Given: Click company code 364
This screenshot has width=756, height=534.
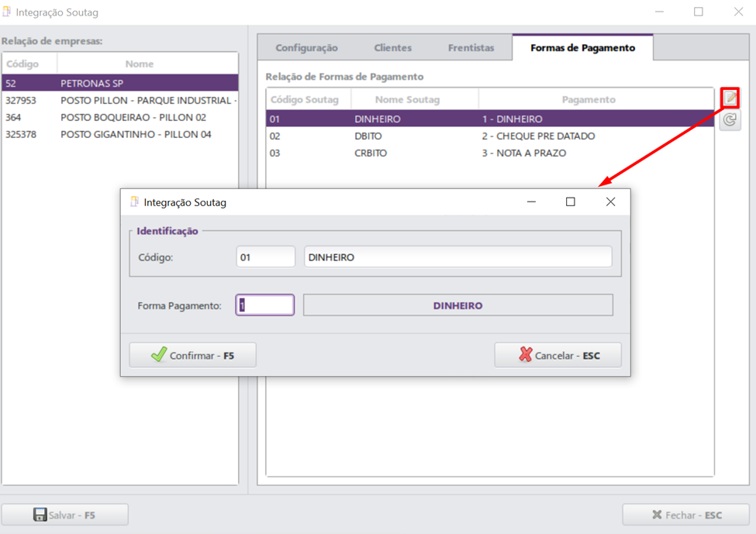Looking at the screenshot, I should tap(13, 117).
